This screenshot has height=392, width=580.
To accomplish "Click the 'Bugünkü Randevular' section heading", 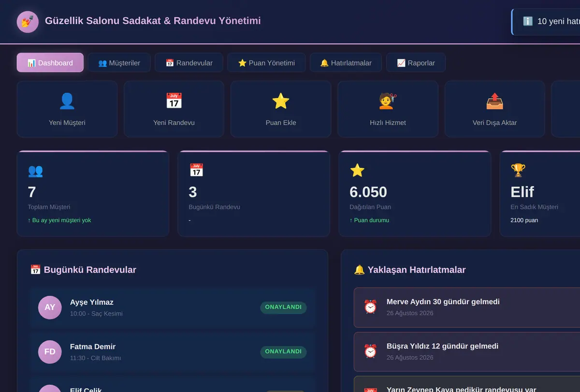I will click(x=83, y=270).
